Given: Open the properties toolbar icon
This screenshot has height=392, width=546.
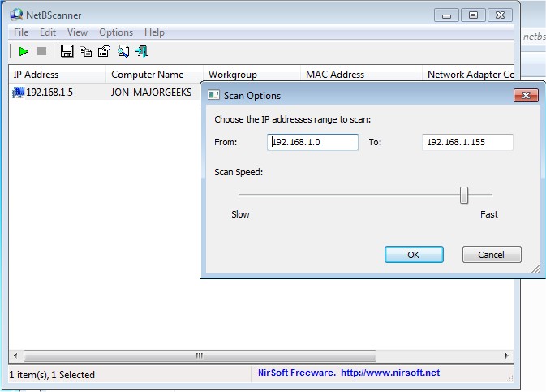Looking at the screenshot, I should click(x=104, y=52).
